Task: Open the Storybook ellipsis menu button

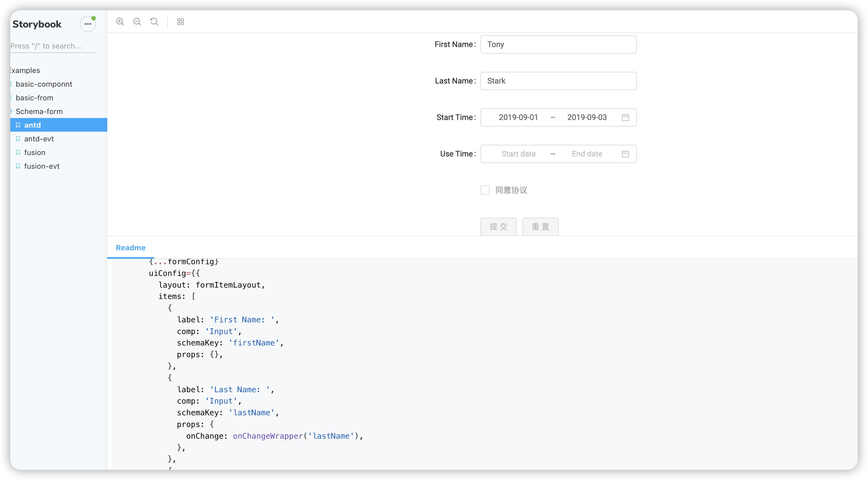Action: point(88,24)
